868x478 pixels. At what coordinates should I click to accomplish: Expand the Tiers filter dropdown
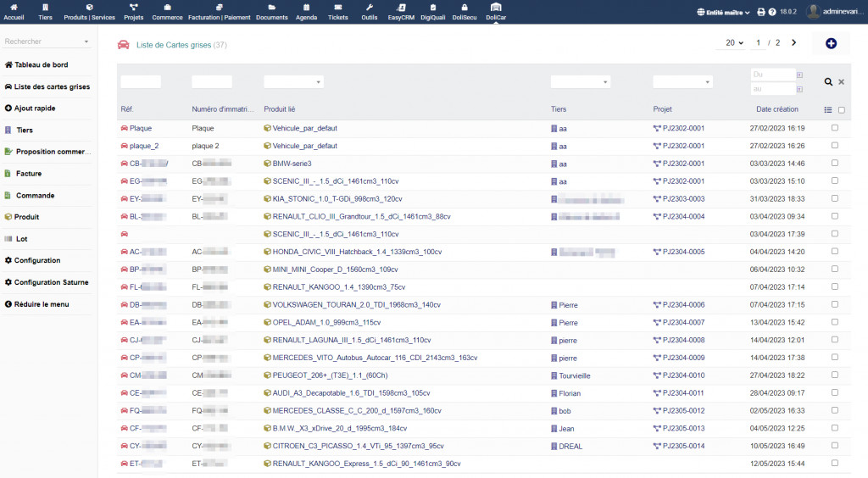tap(581, 82)
